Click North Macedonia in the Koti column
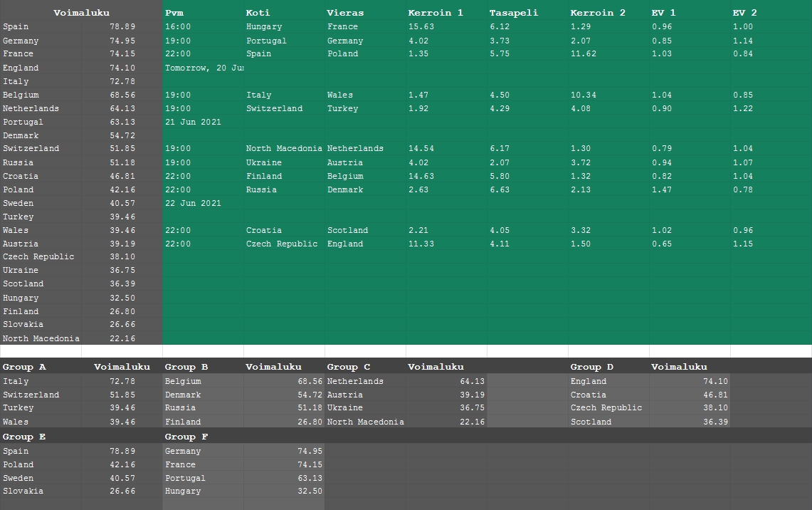Image resolution: width=812 pixels, height=510 pixels. point(284,148)
